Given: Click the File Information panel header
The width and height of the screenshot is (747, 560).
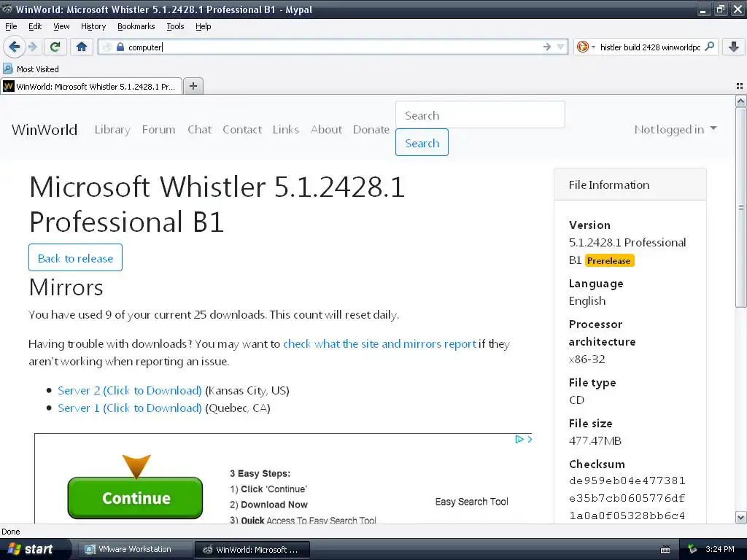Looking at the screenshot, I should point(630,184).
